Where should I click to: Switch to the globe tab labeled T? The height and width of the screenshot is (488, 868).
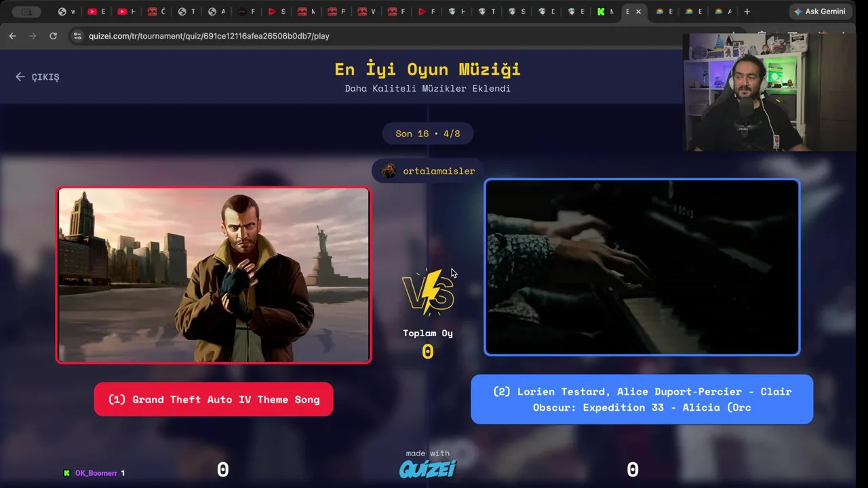186,12
